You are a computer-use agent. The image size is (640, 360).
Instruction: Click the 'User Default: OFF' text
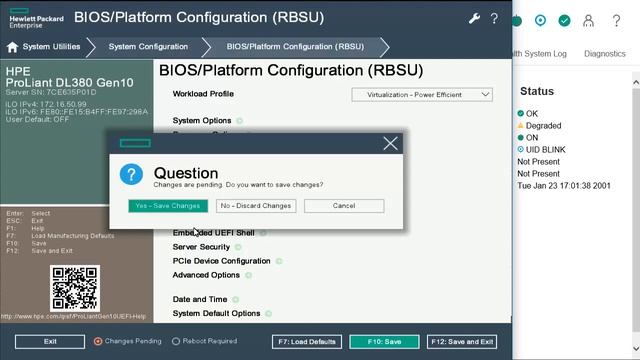(37, 120)
